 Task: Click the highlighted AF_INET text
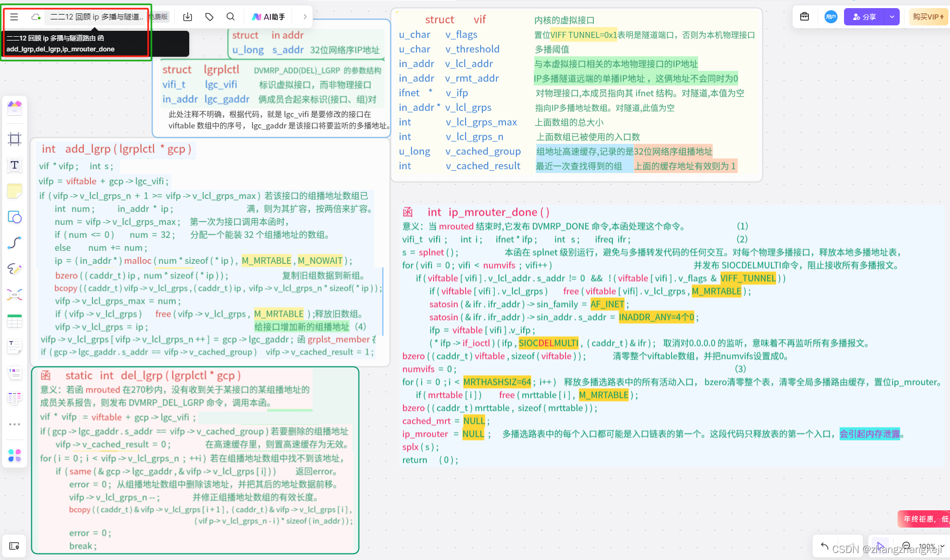(x=607, y=304)
